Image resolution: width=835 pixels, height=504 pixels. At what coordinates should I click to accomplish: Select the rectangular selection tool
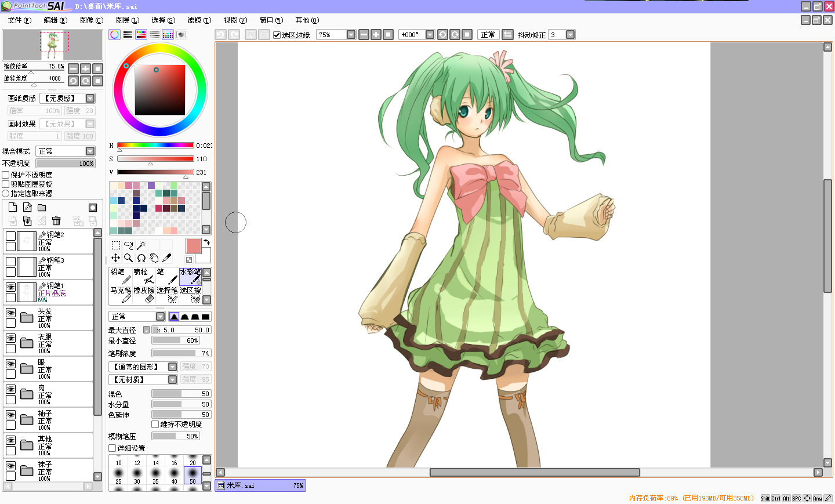pos(116,245)
